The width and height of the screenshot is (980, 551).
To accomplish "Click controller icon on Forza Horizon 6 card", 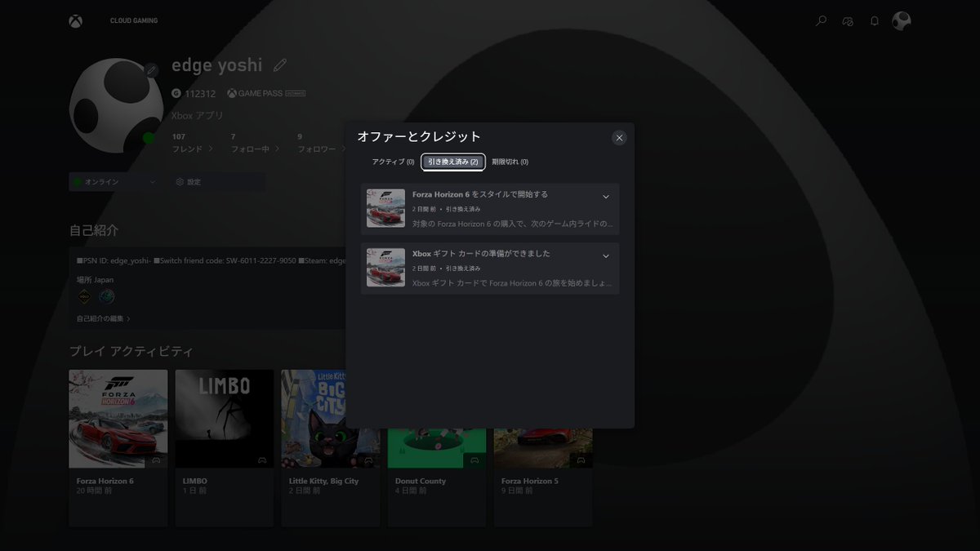I will click(x=156, y=460).
